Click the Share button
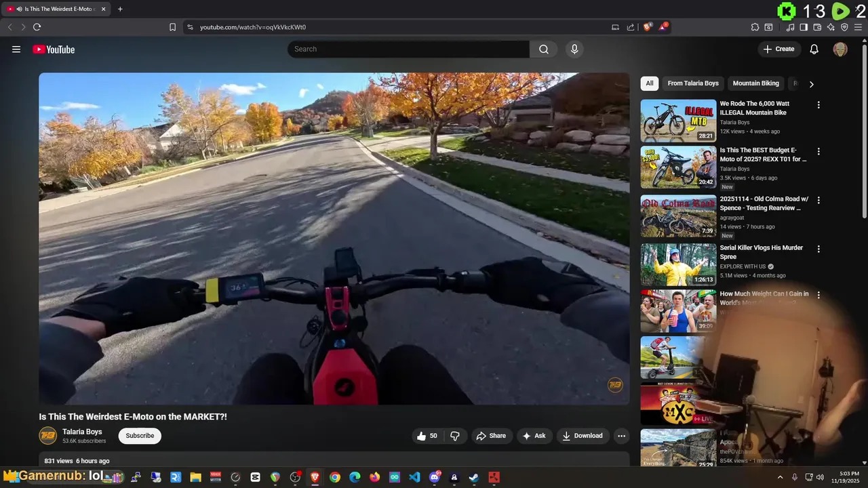The height and width of the screenshot is (488, 868). [x=491, y=436]
